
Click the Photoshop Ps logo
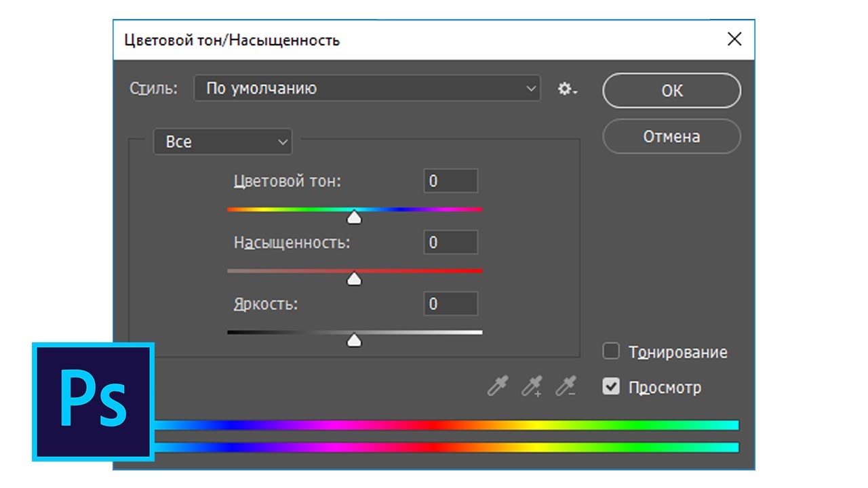coord(93,402)
